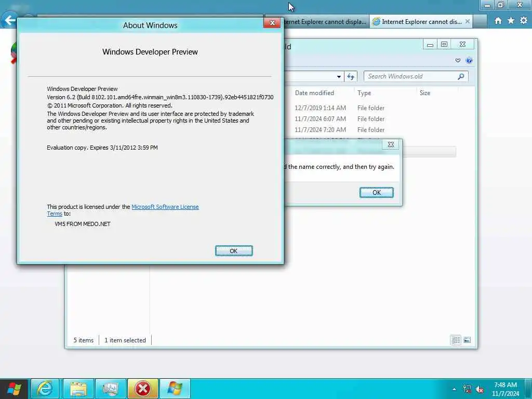Open the Microsoft Software License link
The image size is (532, 399).
pos(165,207)
